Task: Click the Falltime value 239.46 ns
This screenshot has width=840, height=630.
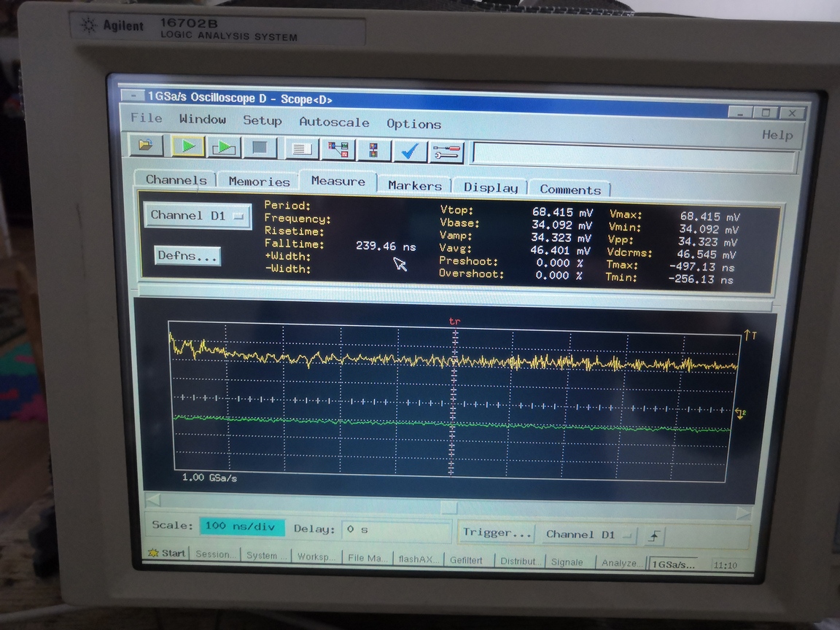Action: (x=386, y=246)
